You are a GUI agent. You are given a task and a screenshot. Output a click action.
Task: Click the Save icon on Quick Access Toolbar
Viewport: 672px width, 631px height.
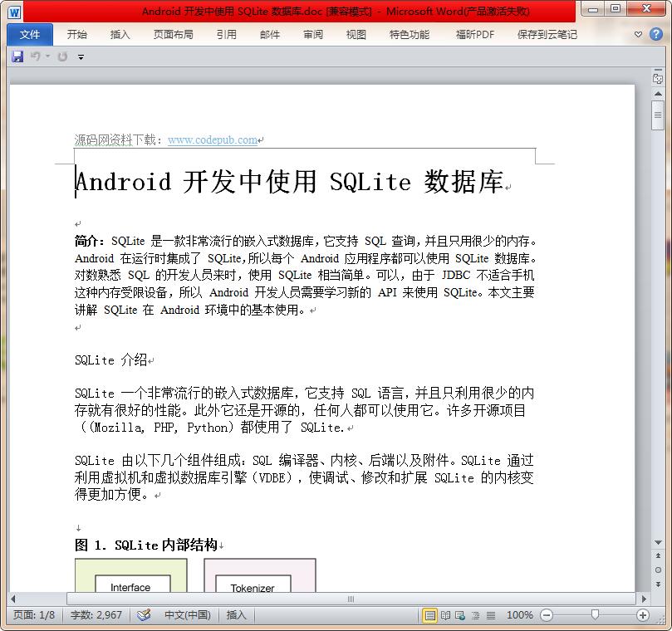coord(17,56)
